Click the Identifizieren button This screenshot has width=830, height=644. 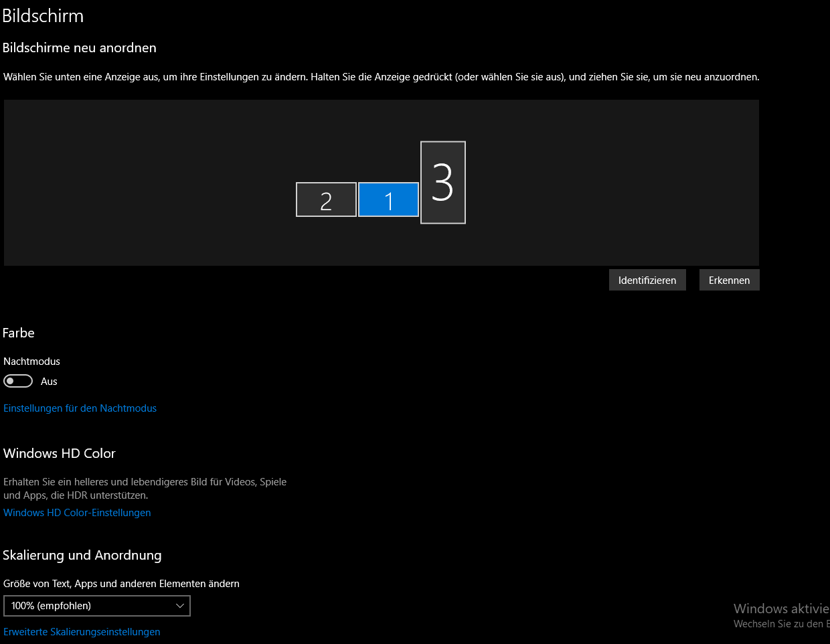coord(647,279)
